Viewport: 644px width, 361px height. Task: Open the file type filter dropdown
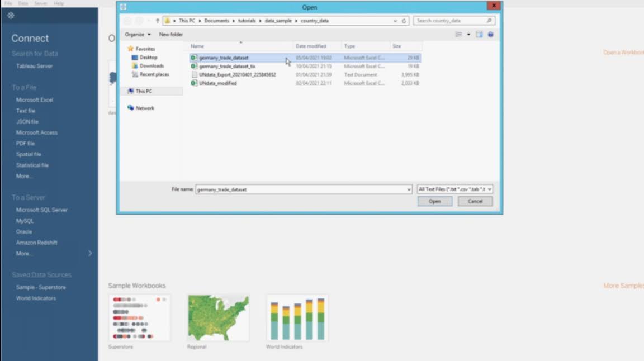(454, 189)
